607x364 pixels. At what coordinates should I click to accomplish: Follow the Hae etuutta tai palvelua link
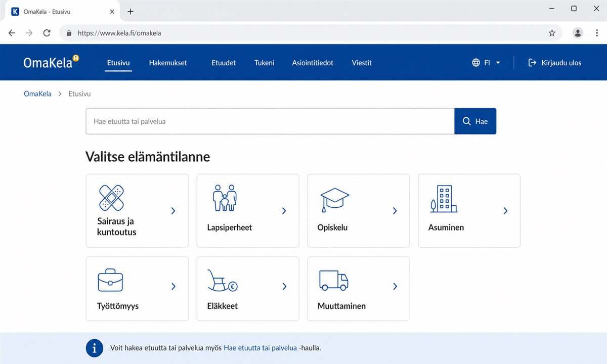pos(260,348)
